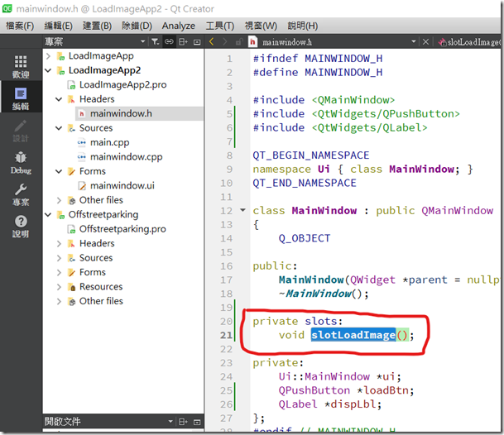This screenshot has width=504, height=435.
Task: Open the 建置(B) Build menu
Action: 98,26
